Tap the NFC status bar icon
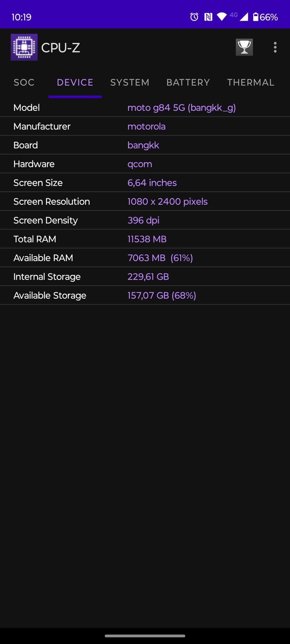The height and width of the screenshot is (644, 290). (x=208, y=17)
